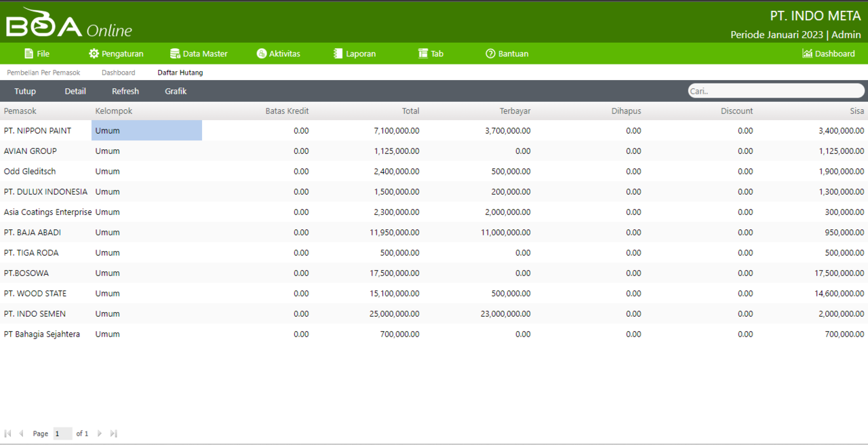Image resolution: width=868 pixels, height=445 pixels.
Task: Click PT. INDO META company name
Action: pyautogui.click(x=816, y=16)
